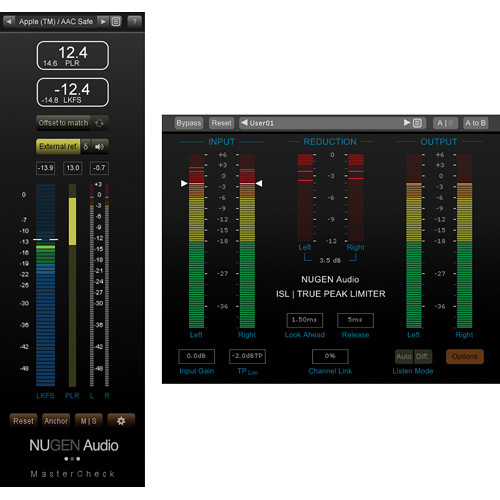Viewport: 500px width, 500px height.
Task: Edit the 0% Channel Link field
Action: click(x=330, y=356)
